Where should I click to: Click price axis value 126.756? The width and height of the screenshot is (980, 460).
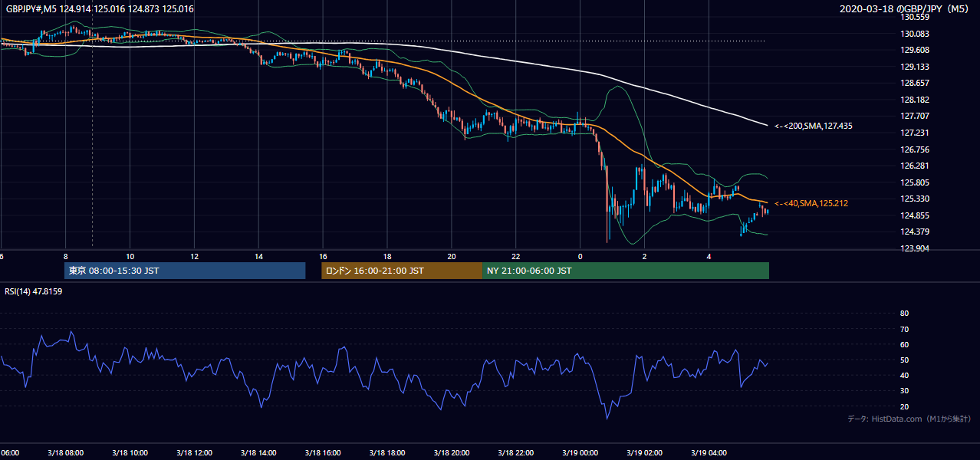915,149
